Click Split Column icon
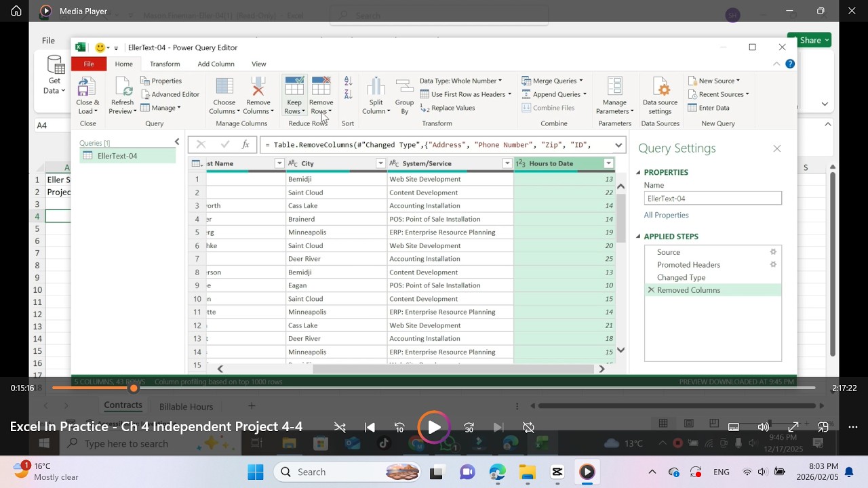The width and height of the screenshot is (868, 488). click(x=376, y=87)
